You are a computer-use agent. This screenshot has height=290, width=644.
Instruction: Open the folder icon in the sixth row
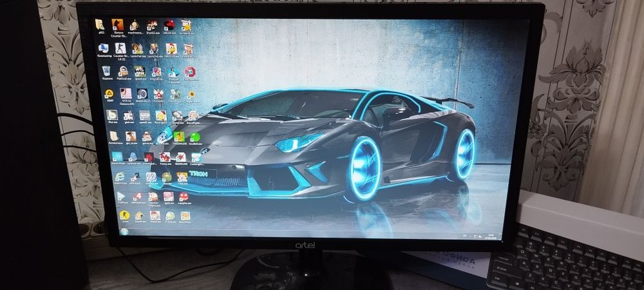(x=114, y=136)
